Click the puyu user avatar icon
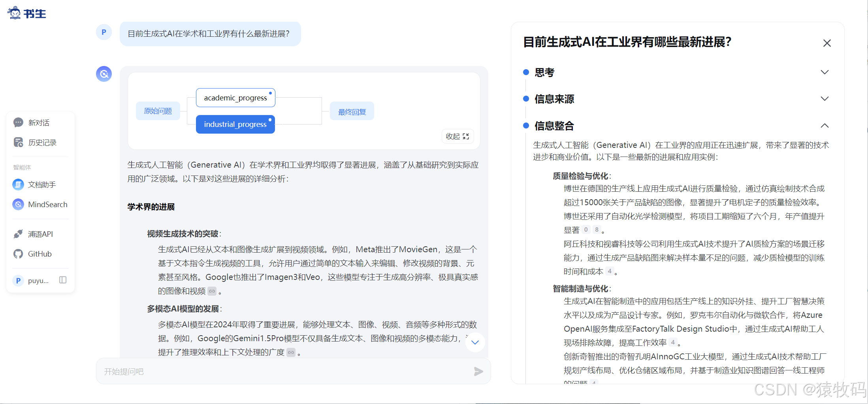Viewport: 868px width, 404px height. tap(18, 281)
